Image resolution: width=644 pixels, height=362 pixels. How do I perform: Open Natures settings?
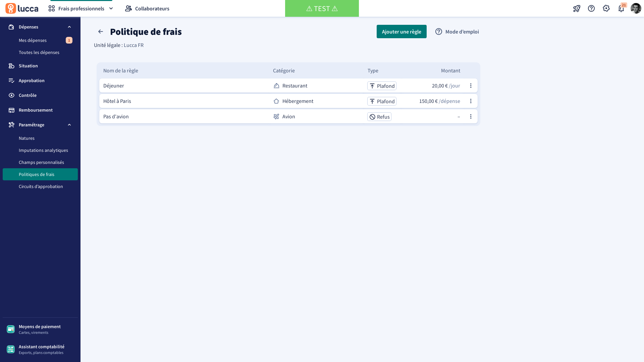point(40,138)
